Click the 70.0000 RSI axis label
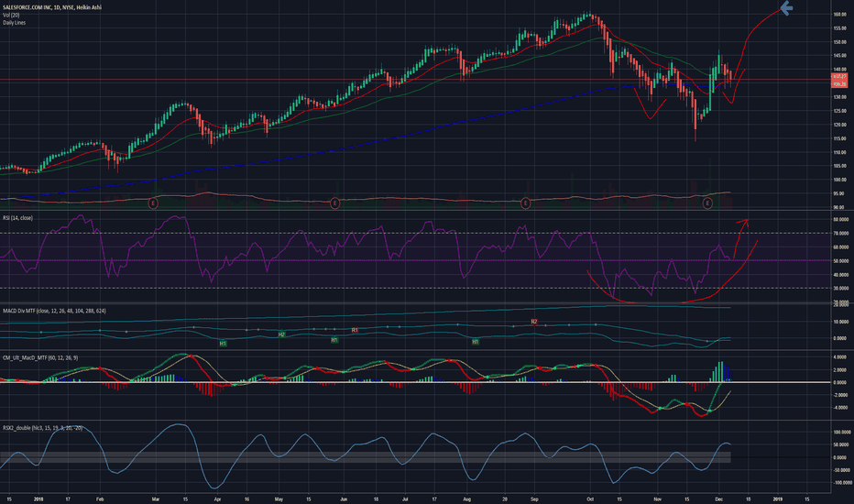Image resolution: width=854 pixels, height=504 pixels. click(840, 233)
